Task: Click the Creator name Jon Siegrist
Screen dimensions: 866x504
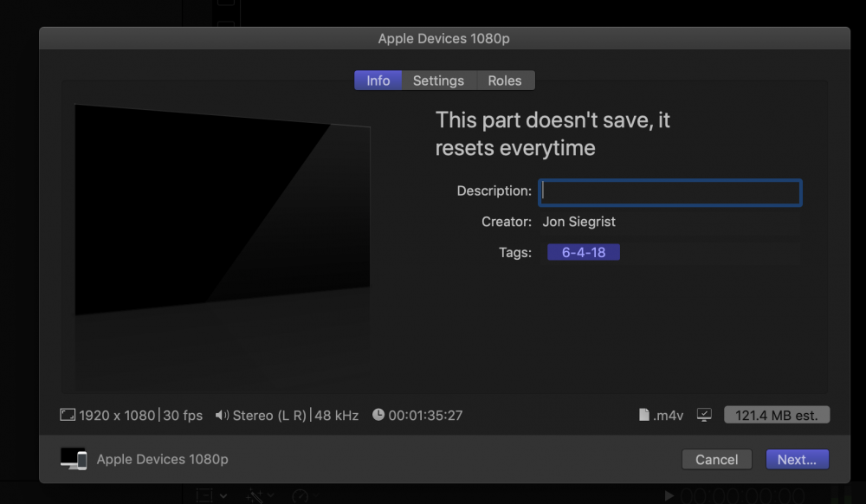Action: pyautogui.click(x=578, y=222)
